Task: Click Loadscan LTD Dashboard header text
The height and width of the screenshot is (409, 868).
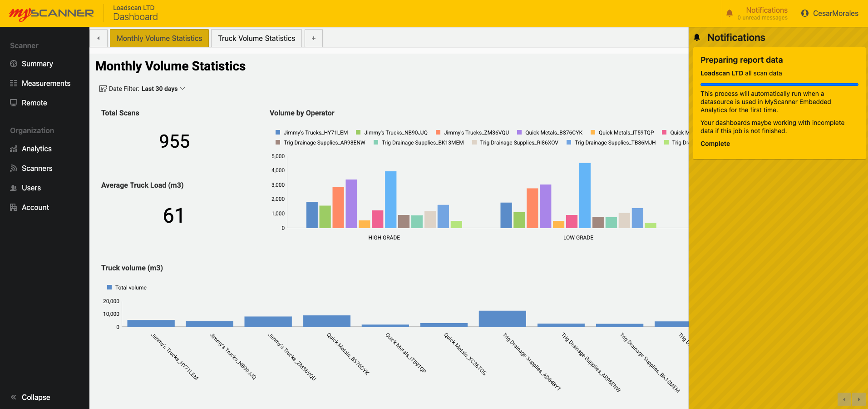Action: click(x=135, y=13)
